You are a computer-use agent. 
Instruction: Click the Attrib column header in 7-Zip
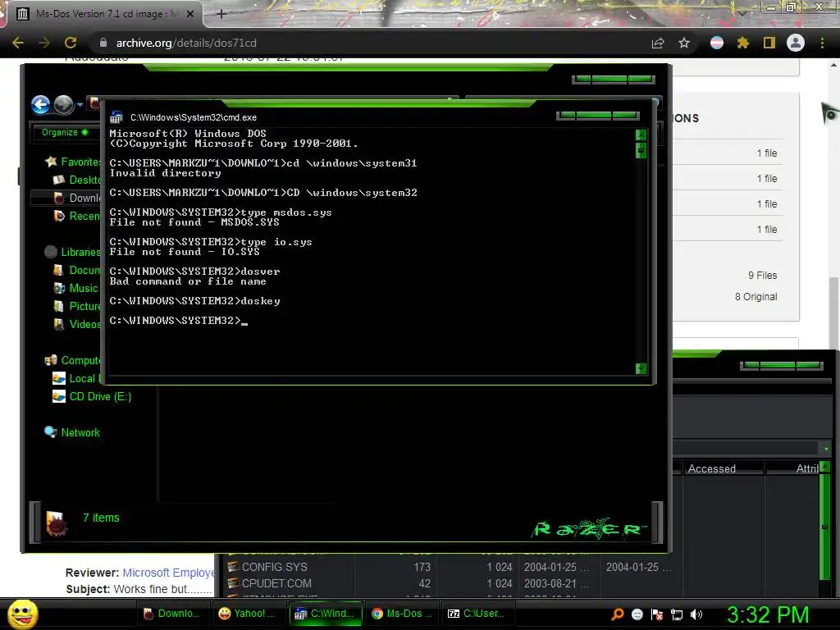[793, 468]
